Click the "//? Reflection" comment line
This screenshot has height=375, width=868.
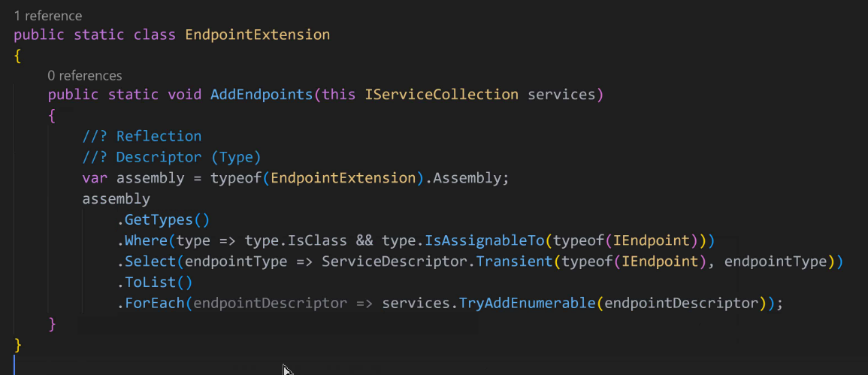coord(142,136)
